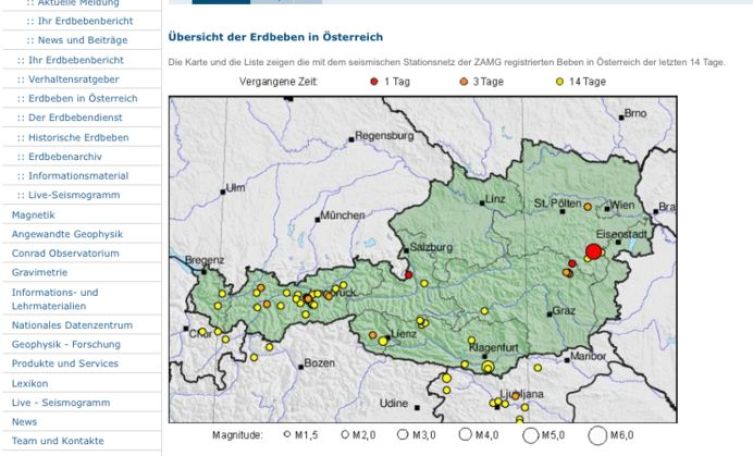Click the Graz city marker on map
The image size is (753, 456).
(x=549, y=314)
